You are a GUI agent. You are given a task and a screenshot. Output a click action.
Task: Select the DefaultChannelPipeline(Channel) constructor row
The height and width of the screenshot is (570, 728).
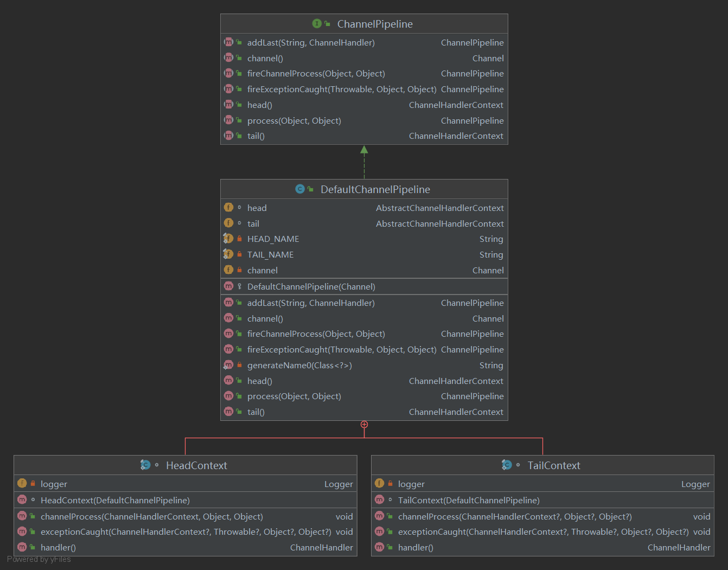tap(311, 286)
